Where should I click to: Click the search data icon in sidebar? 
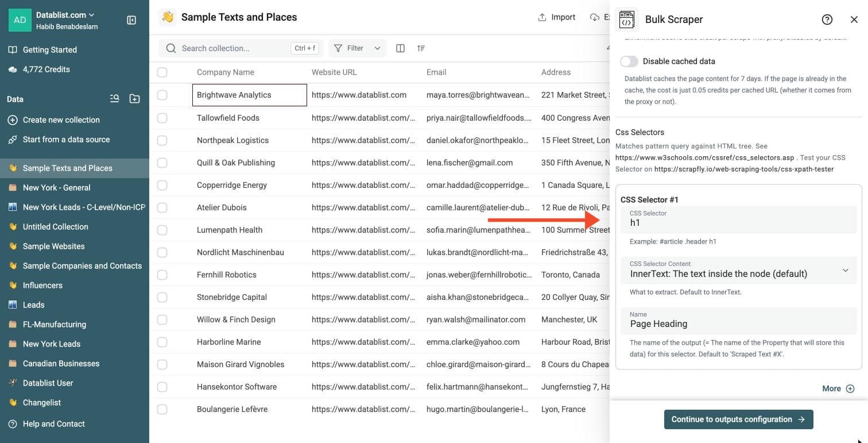pos(115,99)
